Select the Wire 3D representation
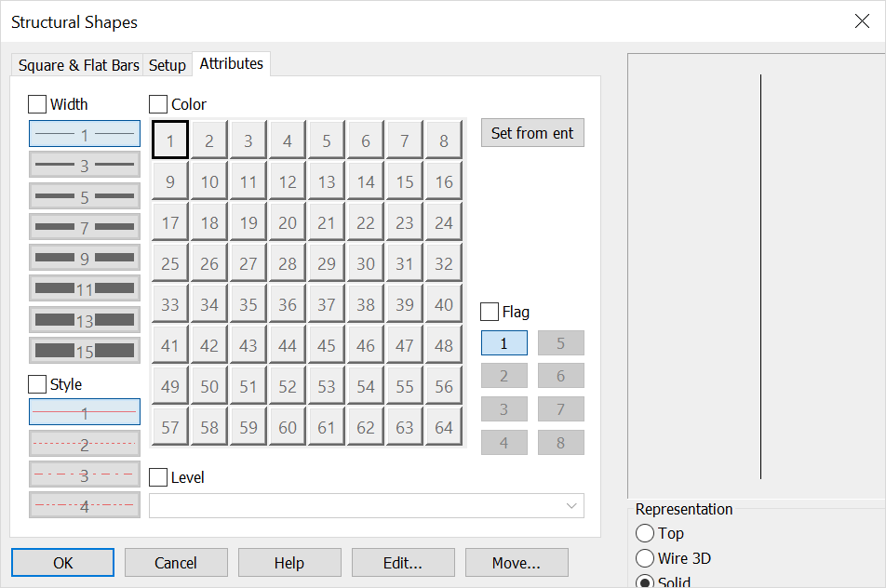886x588 pixels. pos(646,557)
